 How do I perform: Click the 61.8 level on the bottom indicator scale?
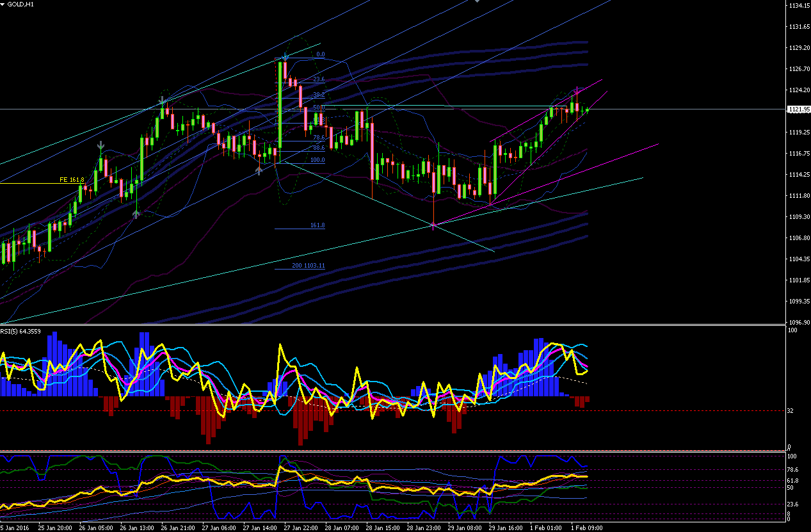pos(794,480)
